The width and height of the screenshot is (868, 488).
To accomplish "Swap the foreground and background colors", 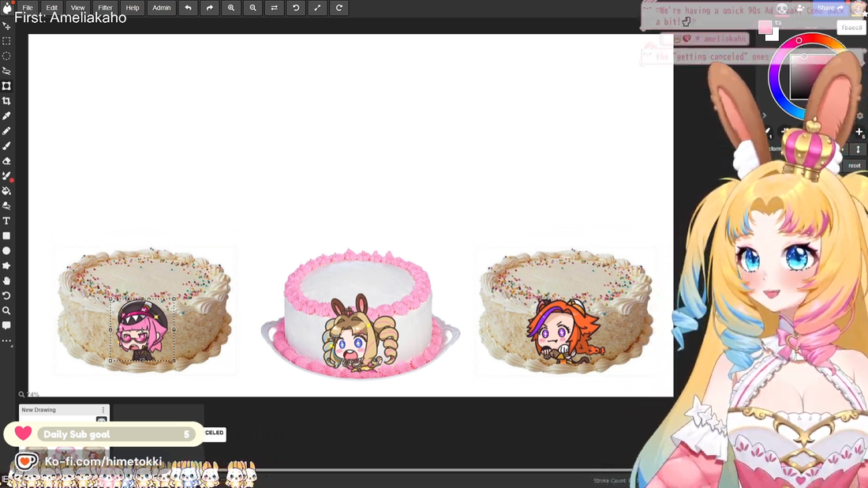I will (778, 23).
